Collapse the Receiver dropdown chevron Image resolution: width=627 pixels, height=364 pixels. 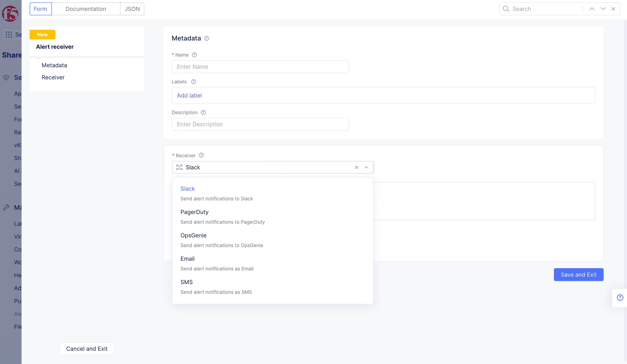pos(366,167)
